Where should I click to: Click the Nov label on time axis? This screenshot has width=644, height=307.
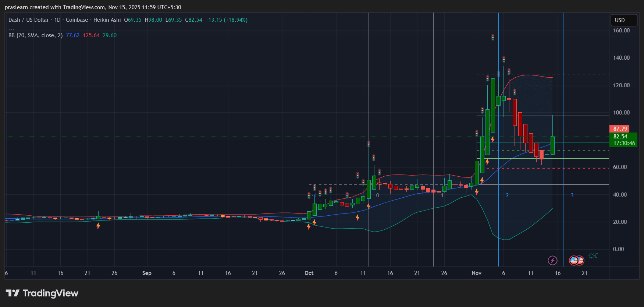click(477, 273)
